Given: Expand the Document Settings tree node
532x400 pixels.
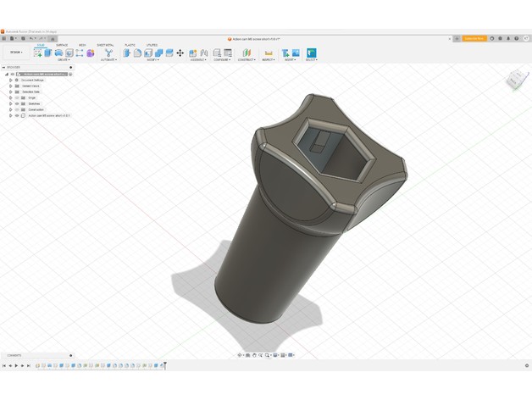Looking at the screenshot, I should click(11, 80).
